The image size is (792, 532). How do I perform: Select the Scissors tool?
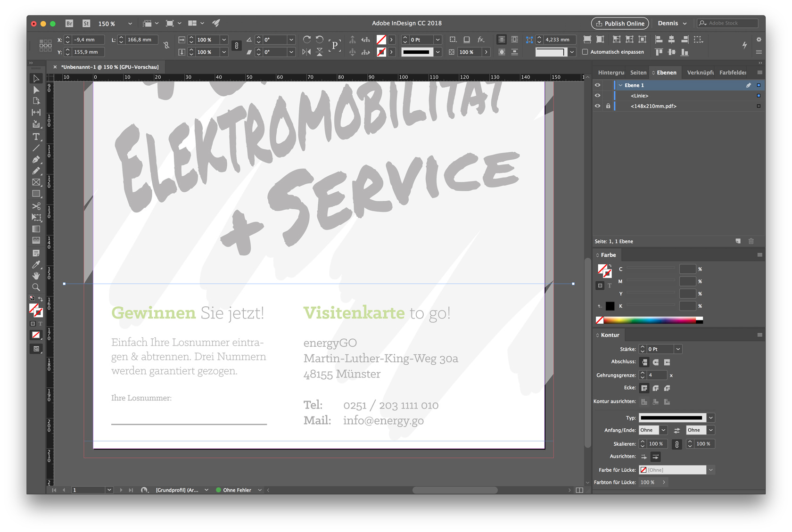click(36, 206)
